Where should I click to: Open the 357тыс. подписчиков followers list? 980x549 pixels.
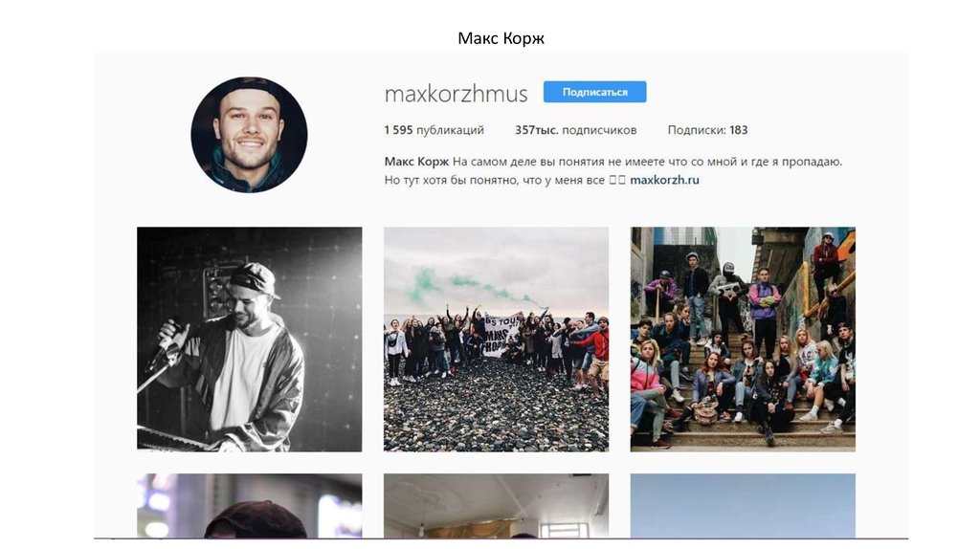[575, 130]
